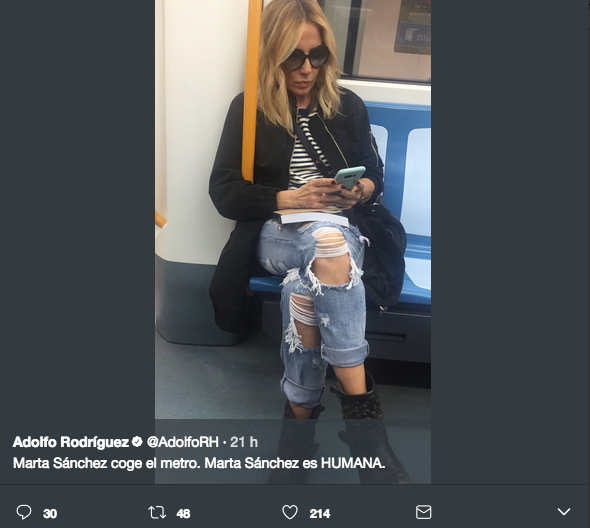
Task: Open the @AdolfoRH handle link
Action: coord(182,442)
